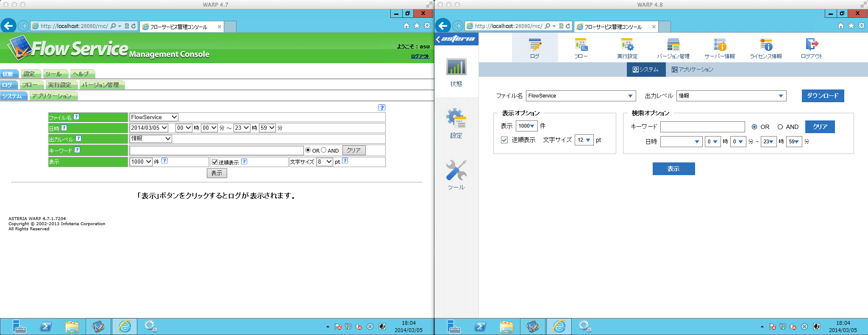The image size is (868, 335).
Task: Select OR radio button in WARP 4.7
Action: click(308, 150)
